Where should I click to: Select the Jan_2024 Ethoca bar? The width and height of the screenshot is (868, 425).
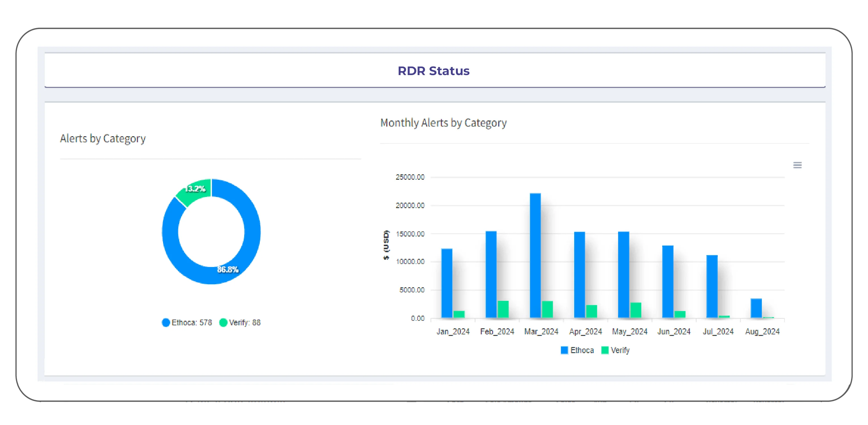click(447, 283)
